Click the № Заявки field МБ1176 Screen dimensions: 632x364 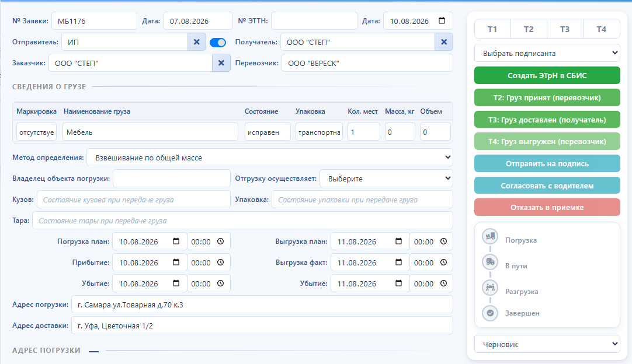(x=94, y=21)
